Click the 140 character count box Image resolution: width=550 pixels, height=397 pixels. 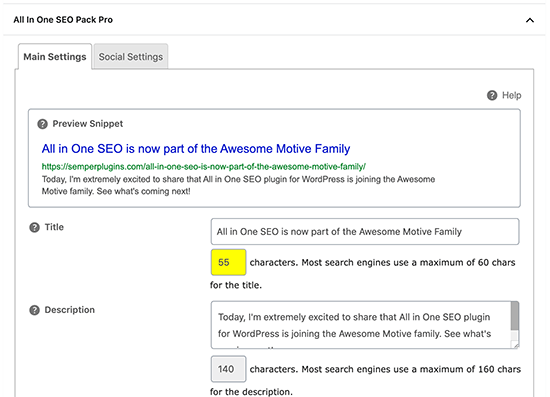[x=228, y=369]
